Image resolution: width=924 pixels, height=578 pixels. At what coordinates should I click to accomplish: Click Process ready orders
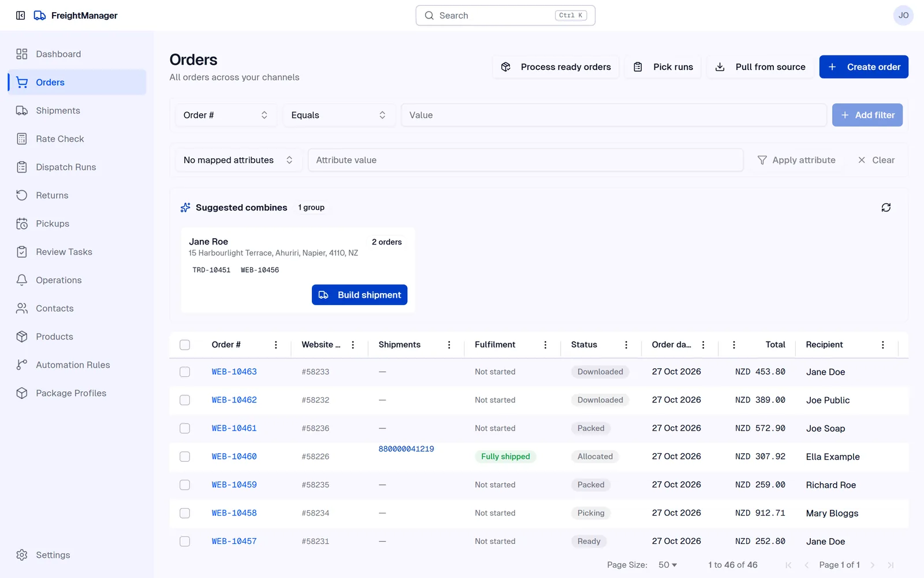(x=556, y=67)
